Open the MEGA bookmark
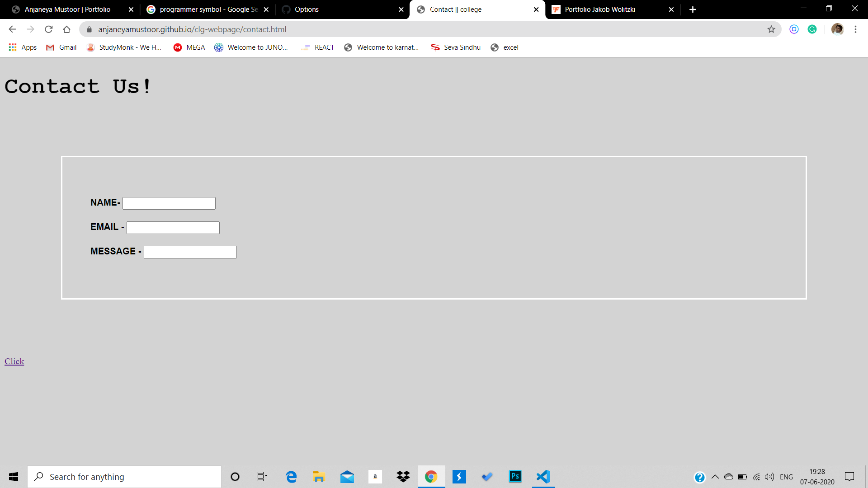 click(x=189, y=47)
